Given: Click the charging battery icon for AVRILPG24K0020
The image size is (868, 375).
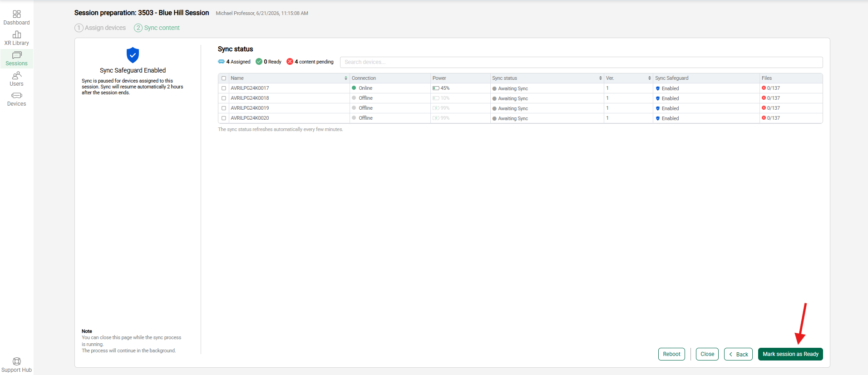Looking at the screenshot, I should coord(436,118).
